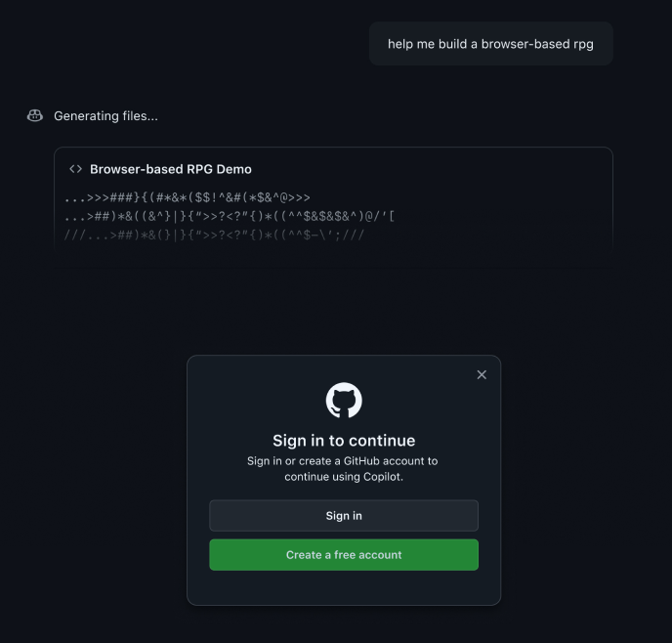Click the faded third code line starting ///
This screenshot has width=672, height=643.
click(x=214, y=235)
